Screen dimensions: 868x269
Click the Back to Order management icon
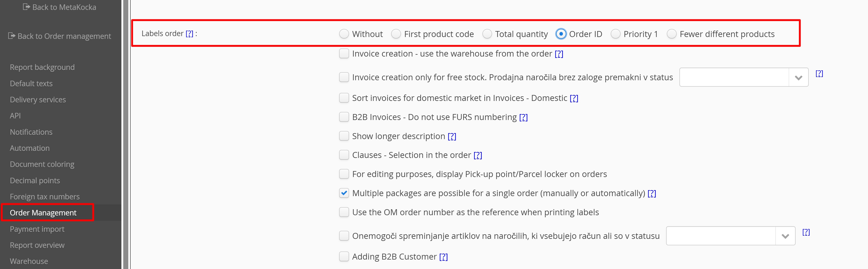(12, 36)
